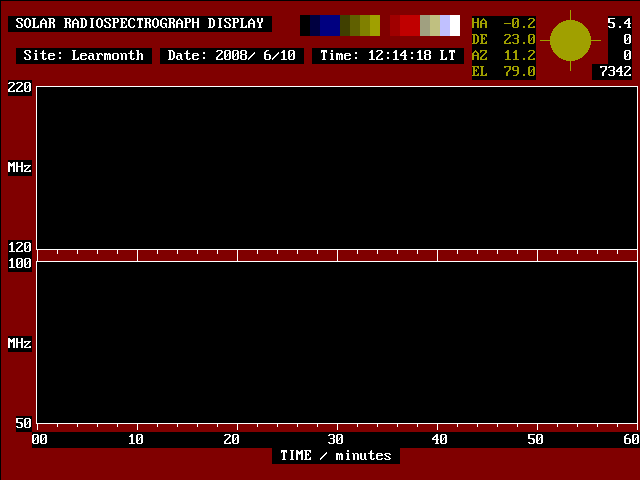
Task: Select the DE 23.0 readout
Action: pyautogui.click(x=504, y=40)
